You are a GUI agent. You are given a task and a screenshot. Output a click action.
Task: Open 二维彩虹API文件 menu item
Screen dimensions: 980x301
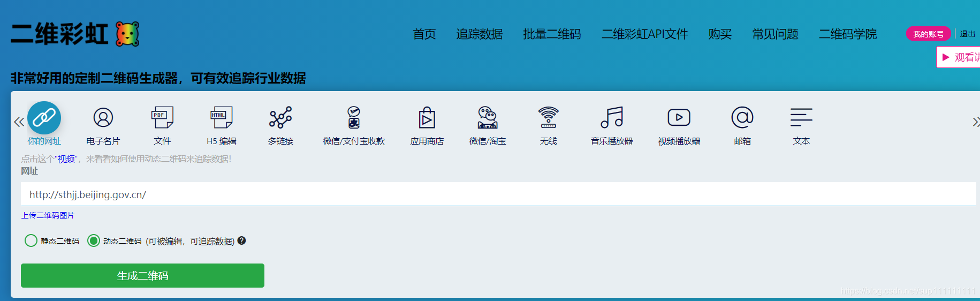[x=644, y=34]
